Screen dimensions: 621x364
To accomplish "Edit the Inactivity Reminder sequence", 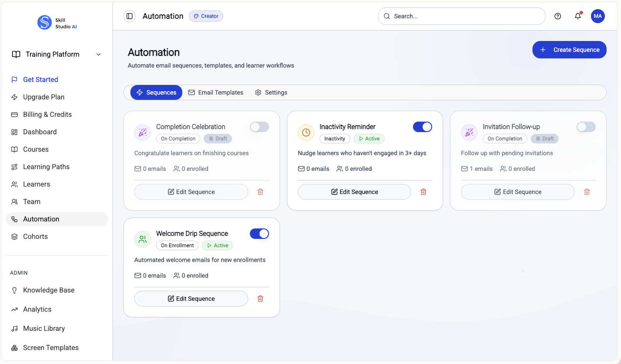I will [355, 192].
